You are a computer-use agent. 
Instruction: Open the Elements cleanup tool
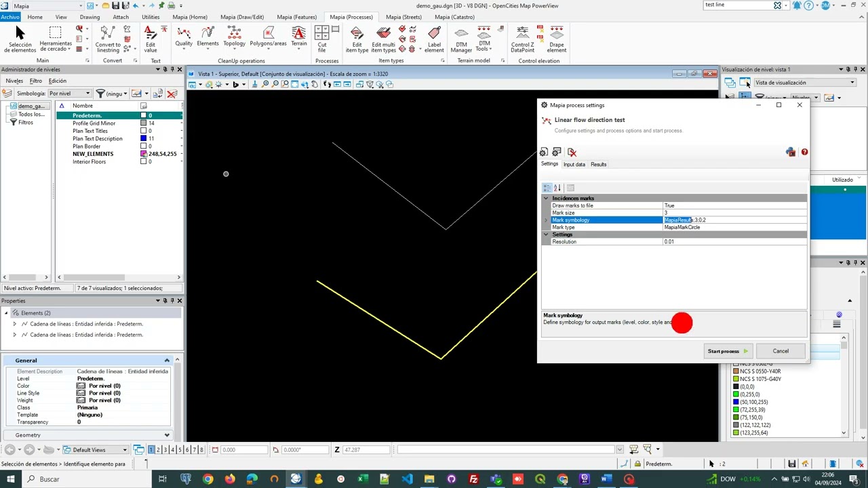(208, 37)
